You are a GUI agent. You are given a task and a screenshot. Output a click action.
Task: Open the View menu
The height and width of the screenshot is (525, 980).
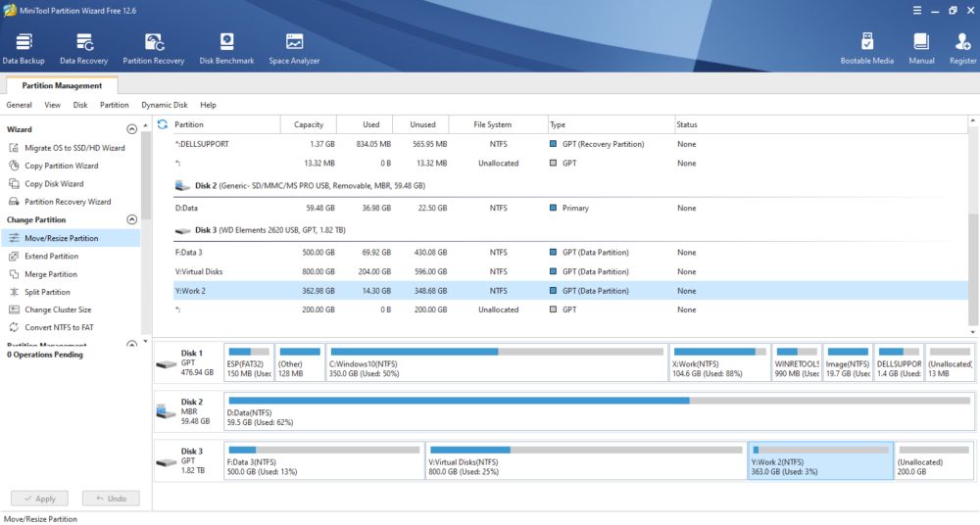click(53, 105)
